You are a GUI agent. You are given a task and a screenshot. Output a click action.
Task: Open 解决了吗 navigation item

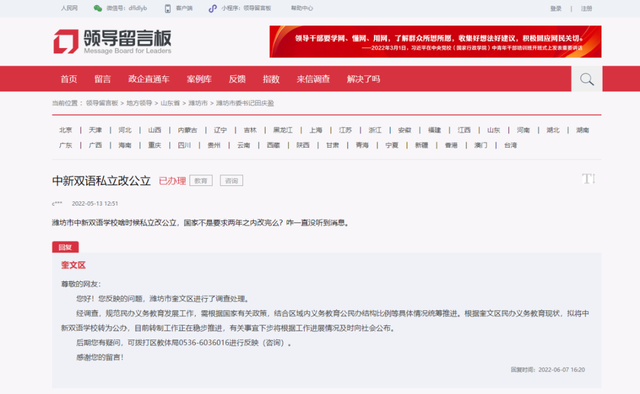click(363, 79)
